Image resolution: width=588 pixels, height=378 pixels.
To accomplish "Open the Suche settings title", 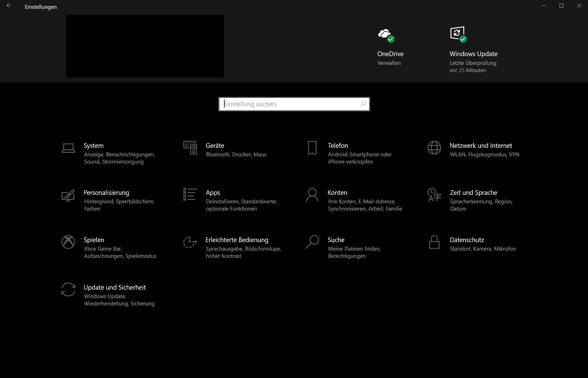I will 336,240.
